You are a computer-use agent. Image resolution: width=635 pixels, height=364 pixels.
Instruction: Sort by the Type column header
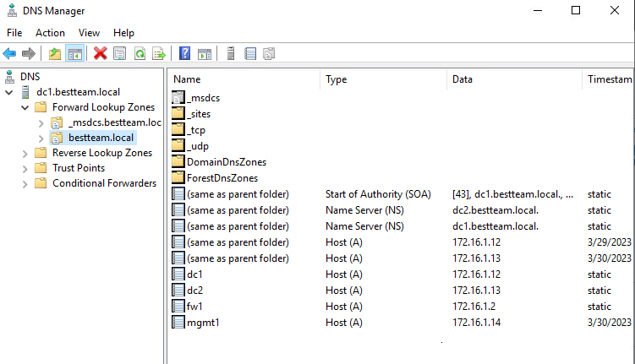384,79
